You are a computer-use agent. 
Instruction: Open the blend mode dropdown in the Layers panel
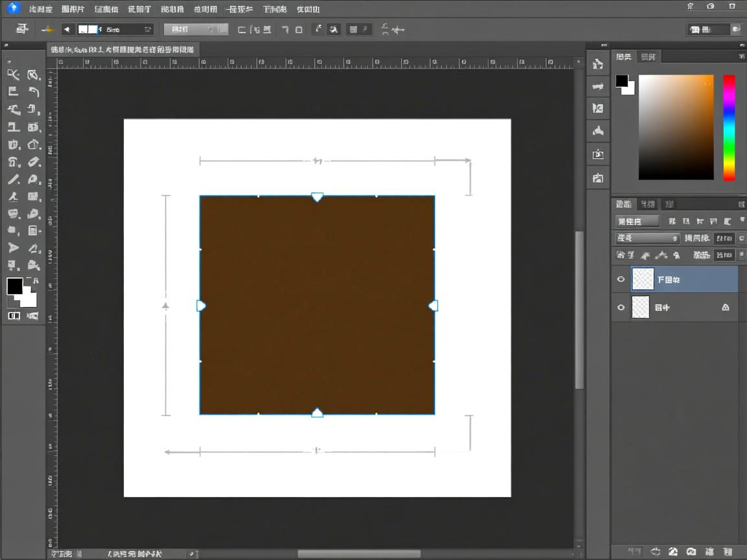coord(647,238)
